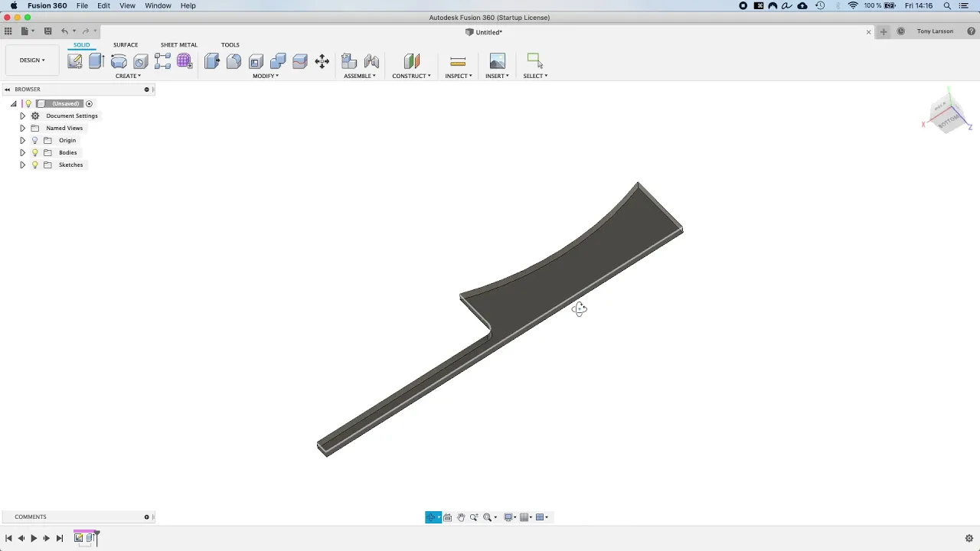980x551 pixels.
Task: Collapse the Unsaved root component
Action: tap(13, 103)
